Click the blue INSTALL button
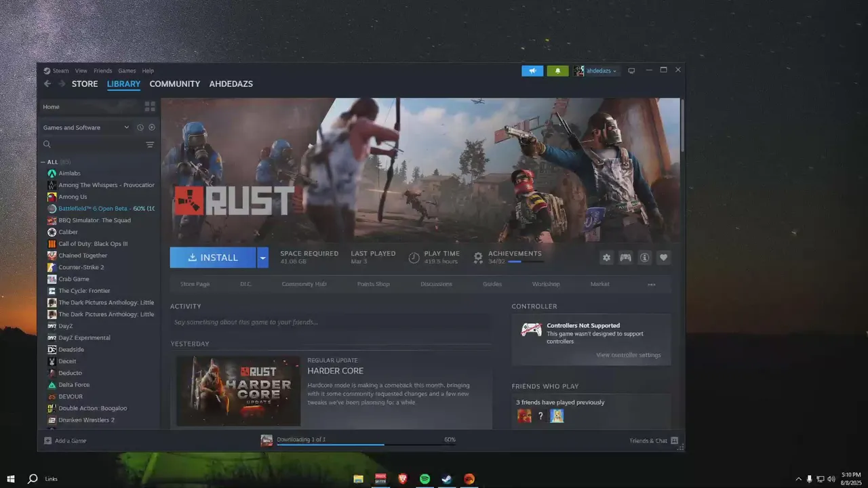 tap(213, 258)
